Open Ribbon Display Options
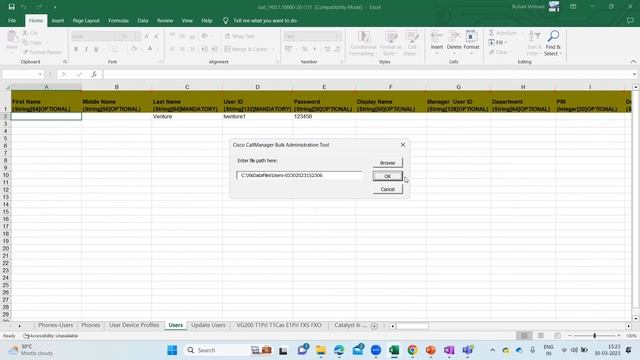This screenshot has height=360, width=640. (573, 7)
